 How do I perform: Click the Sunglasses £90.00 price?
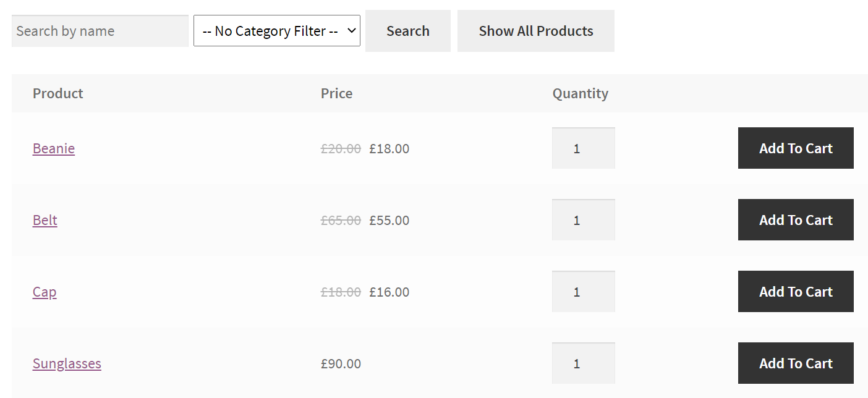click(x=341, y=363)
